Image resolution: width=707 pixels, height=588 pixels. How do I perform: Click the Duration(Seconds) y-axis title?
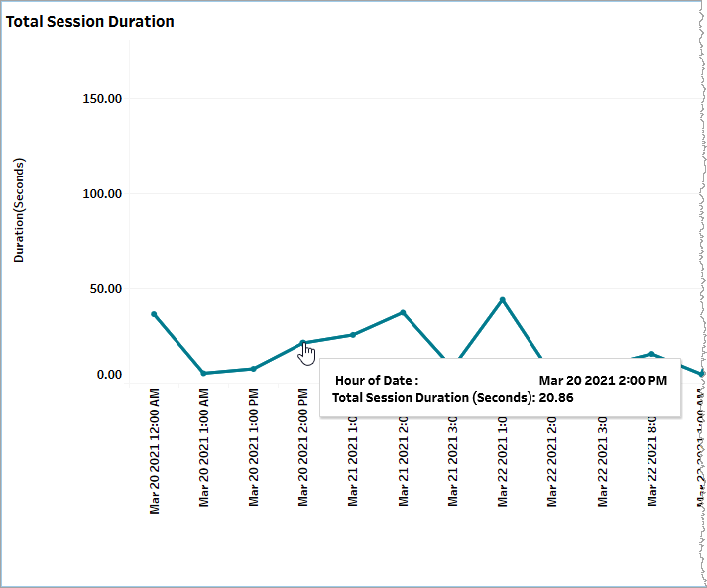coord(19,209)
